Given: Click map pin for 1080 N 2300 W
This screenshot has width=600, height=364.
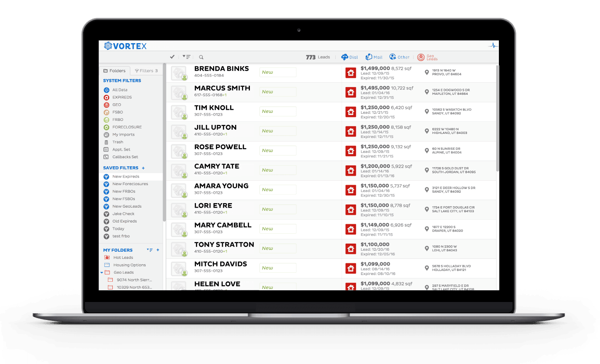Looking at the screenshot, I should [427, 248].
